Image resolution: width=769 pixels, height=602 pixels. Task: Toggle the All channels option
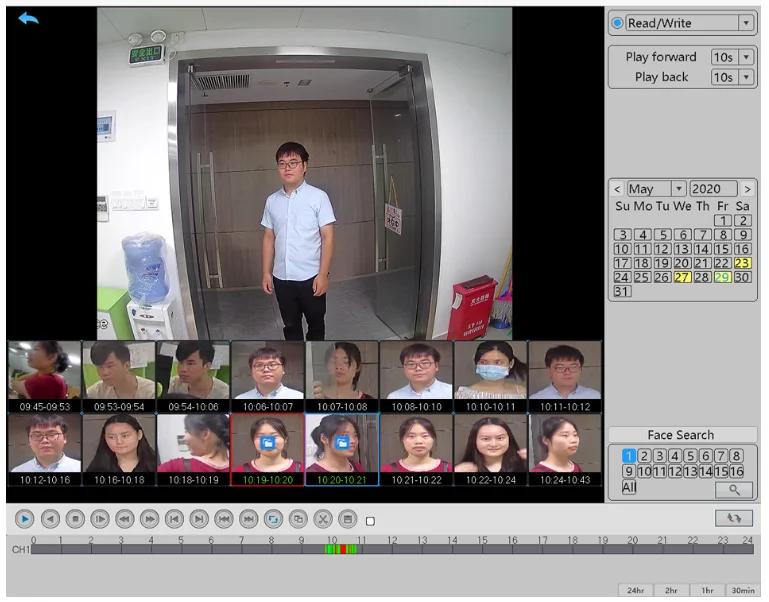pos(629,487)
